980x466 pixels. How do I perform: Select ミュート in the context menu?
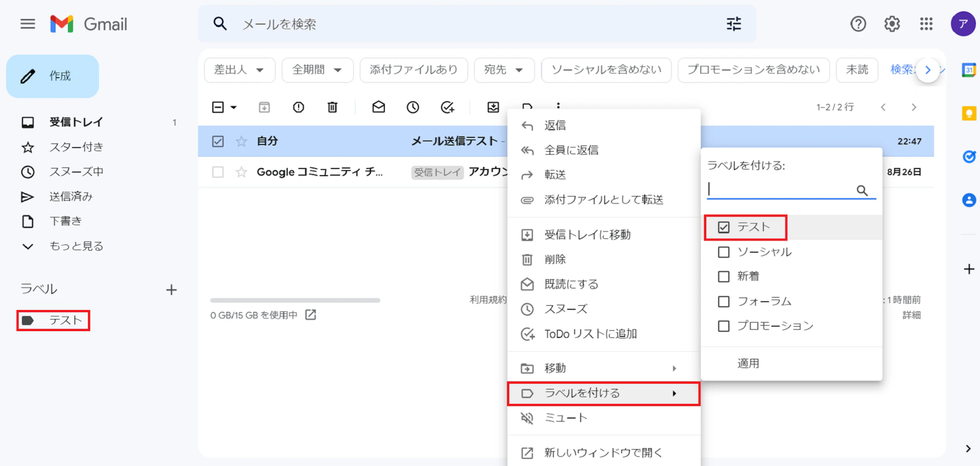(x=566, y=418)
